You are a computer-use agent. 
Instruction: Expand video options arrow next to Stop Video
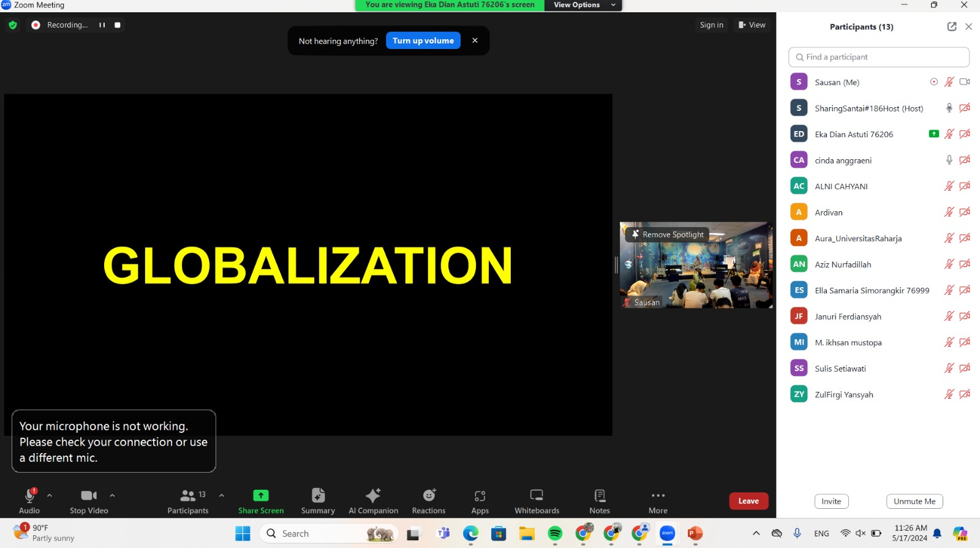click(x=112, y=495)
